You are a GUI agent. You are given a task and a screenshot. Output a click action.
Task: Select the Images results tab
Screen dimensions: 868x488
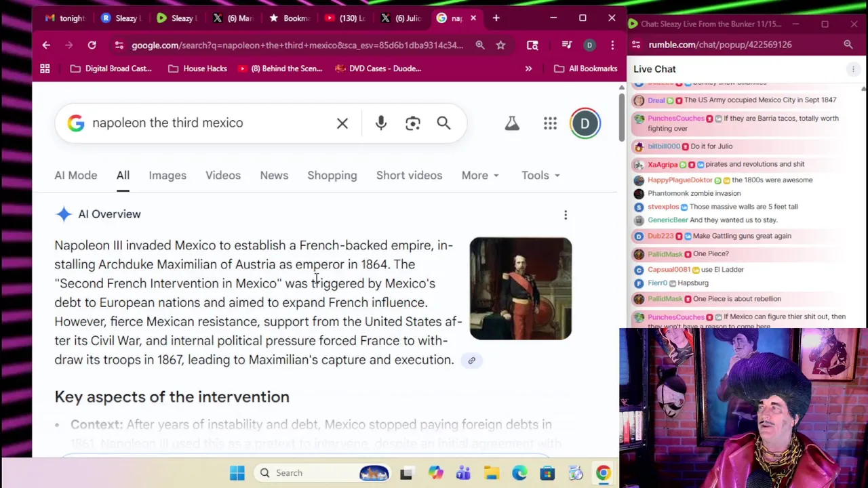167,176
